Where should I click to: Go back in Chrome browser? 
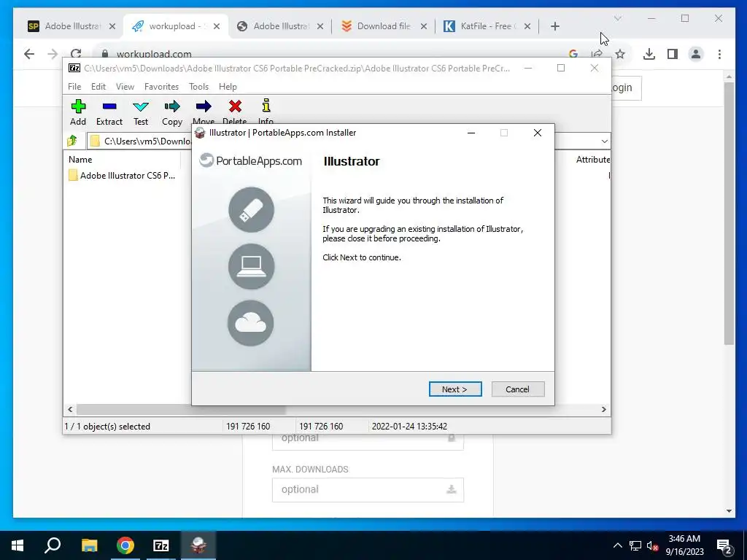coord(29,54)
